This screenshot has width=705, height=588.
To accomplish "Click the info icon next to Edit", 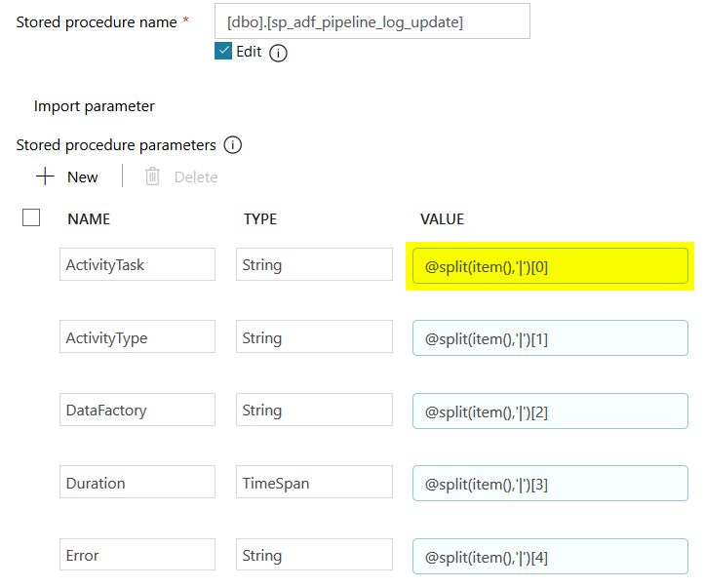I will point(278,54).
